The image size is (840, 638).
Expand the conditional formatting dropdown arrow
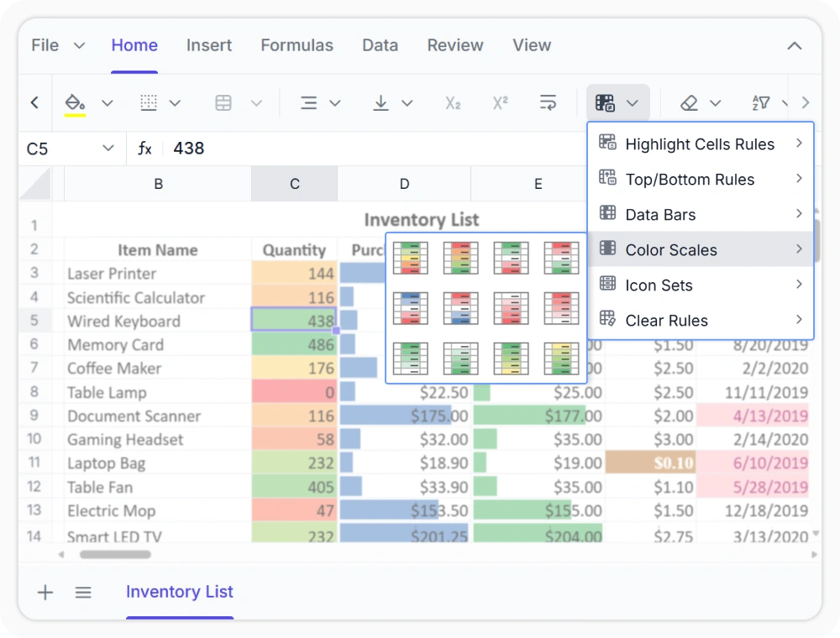click(633, 102)
